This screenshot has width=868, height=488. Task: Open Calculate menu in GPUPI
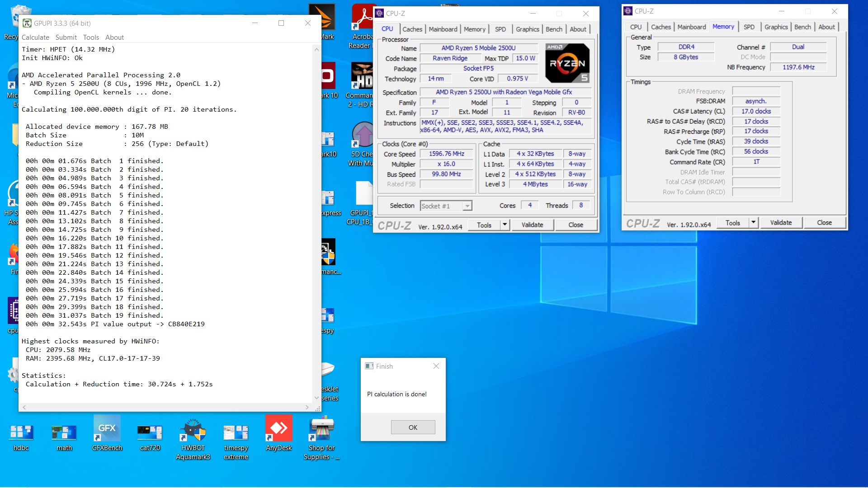35,38
